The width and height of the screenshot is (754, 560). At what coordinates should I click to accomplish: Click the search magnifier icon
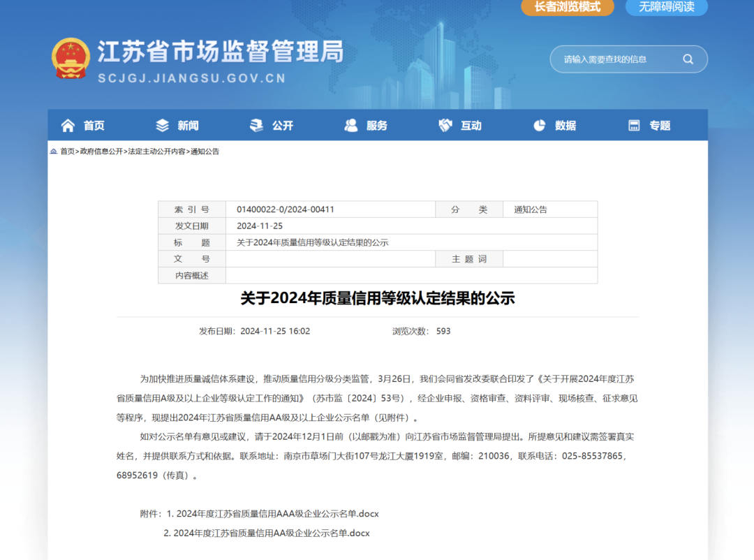(688, 59)
